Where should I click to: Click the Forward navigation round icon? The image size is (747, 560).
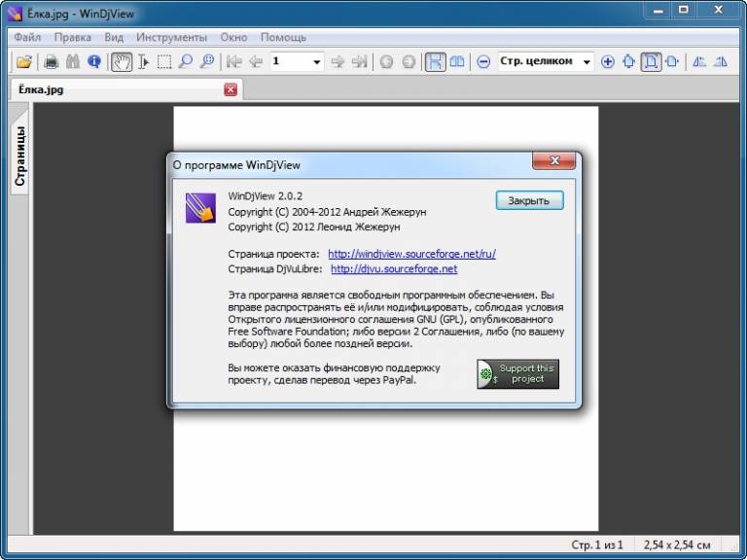coord(409,61)
